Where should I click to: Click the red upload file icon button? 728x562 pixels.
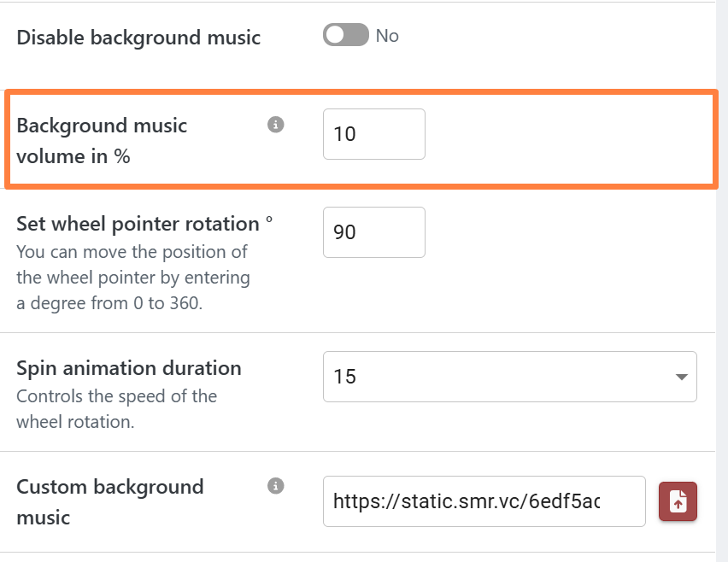(678, 501)
